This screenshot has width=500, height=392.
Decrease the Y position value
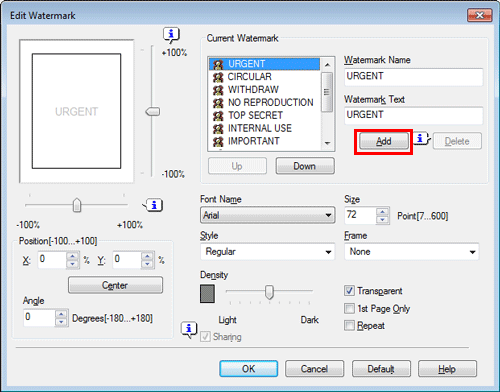coord(147,264)
